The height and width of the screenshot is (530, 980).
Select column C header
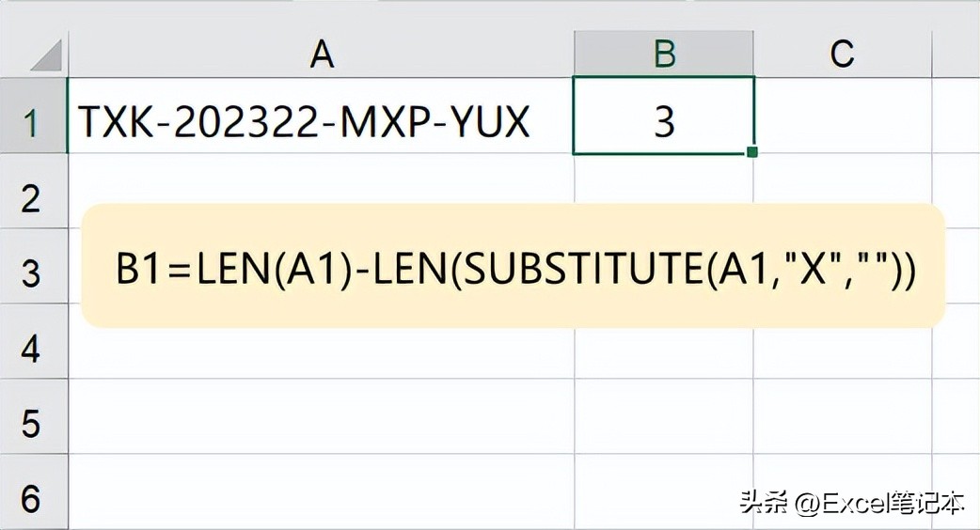point(842,55)
